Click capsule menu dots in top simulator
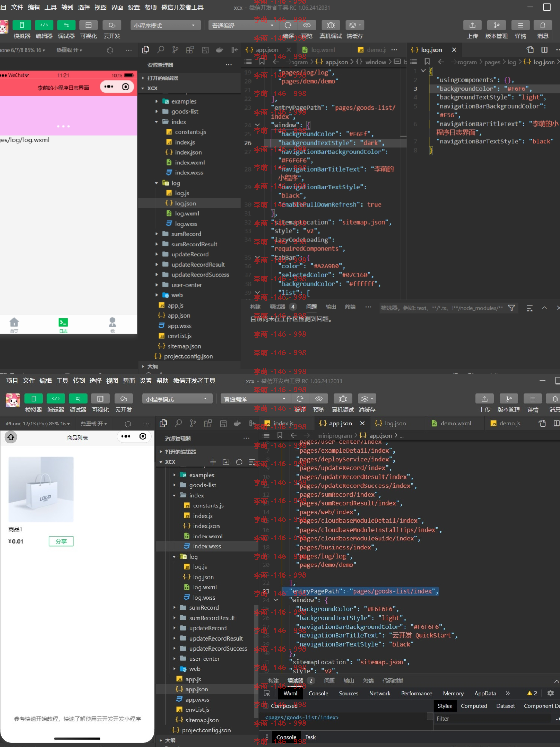 pos(109,87)
